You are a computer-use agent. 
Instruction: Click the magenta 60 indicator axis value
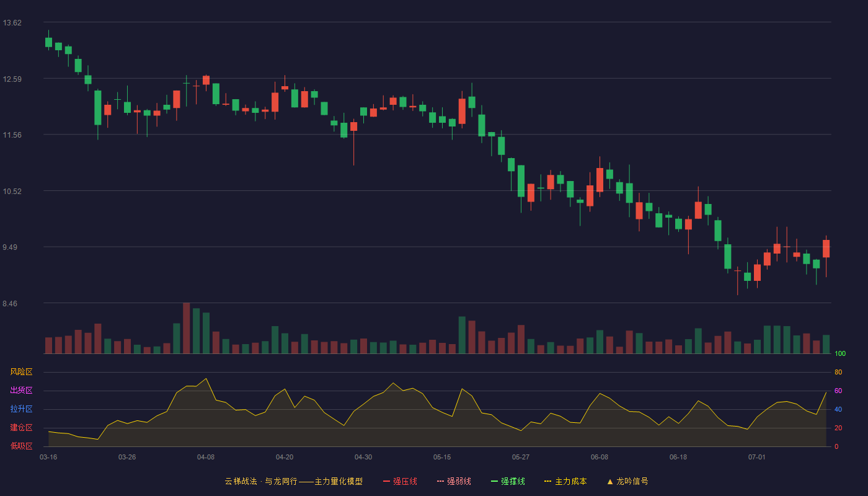(838, 391)
